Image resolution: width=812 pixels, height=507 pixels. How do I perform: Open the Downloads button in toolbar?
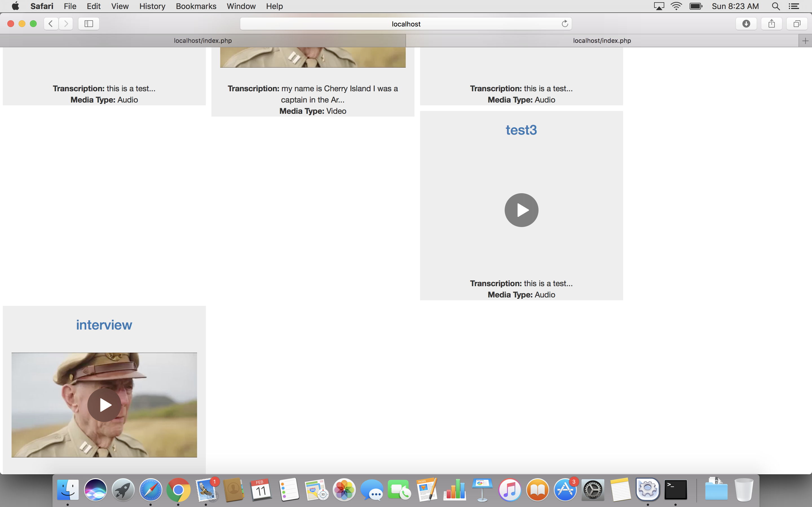(746, 23)
